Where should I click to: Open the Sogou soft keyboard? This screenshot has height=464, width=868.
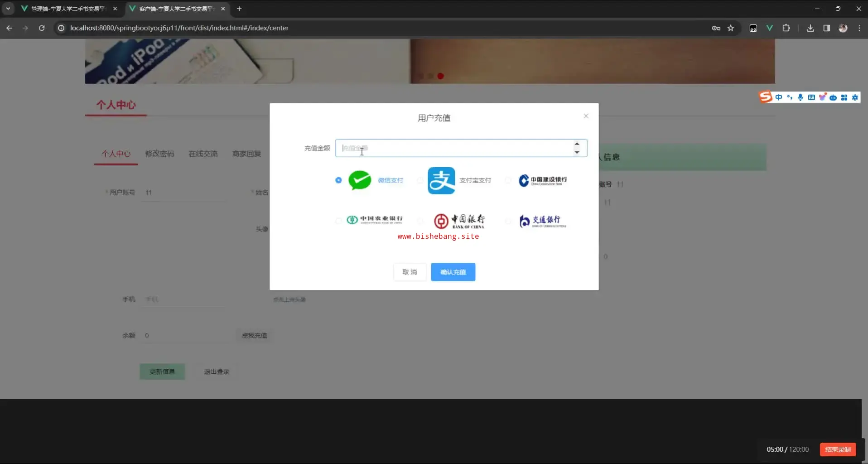[811, 97]
